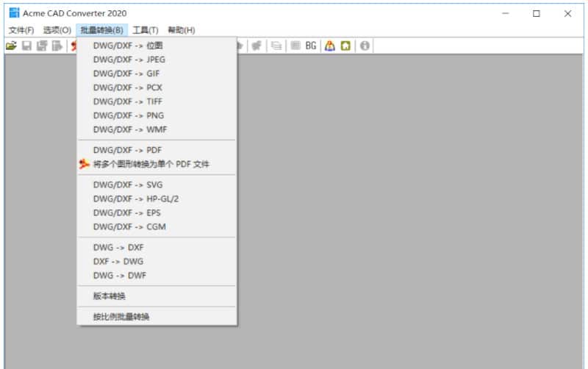Click the export document toolbar icon

point(57,46)
